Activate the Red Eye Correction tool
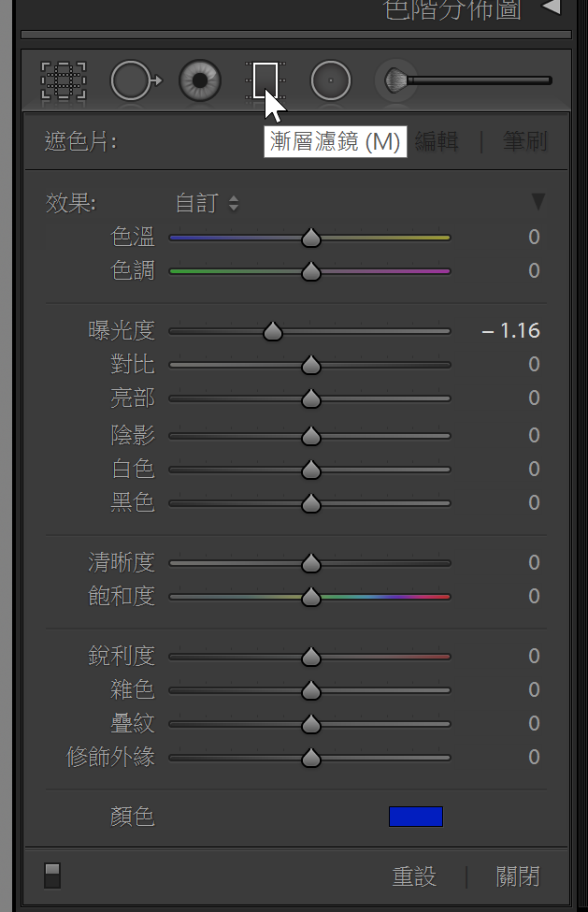 200,81
